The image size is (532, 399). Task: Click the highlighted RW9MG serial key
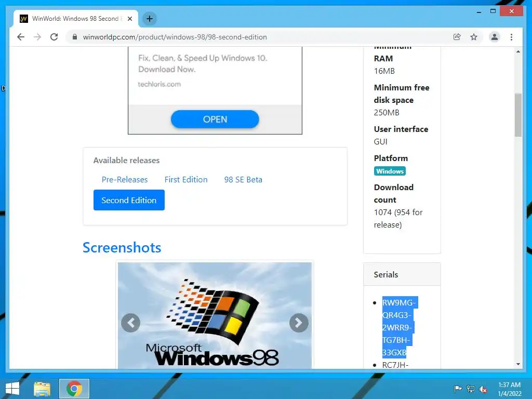pos(400,327)
